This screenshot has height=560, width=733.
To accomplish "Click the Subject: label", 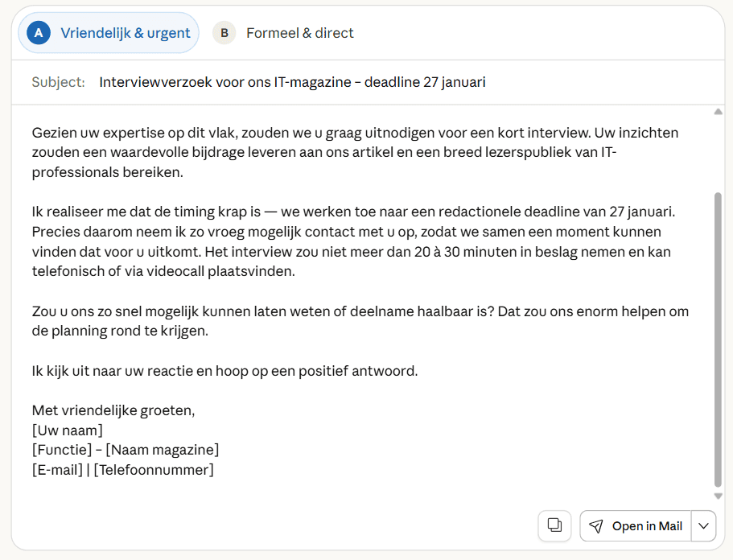I will 59,82.
